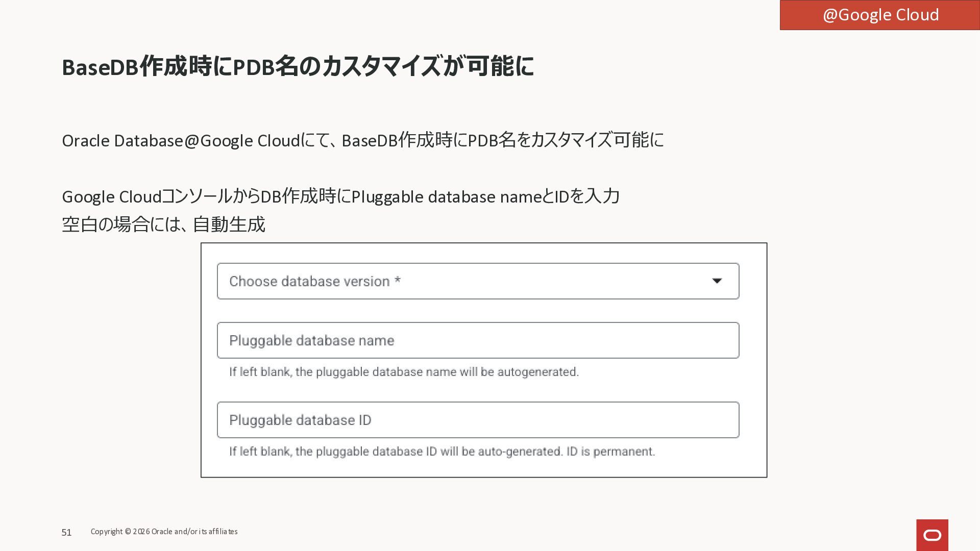
Task: Click the "ID is permanent." hint sentence
Action: click(x=610, y=452)
